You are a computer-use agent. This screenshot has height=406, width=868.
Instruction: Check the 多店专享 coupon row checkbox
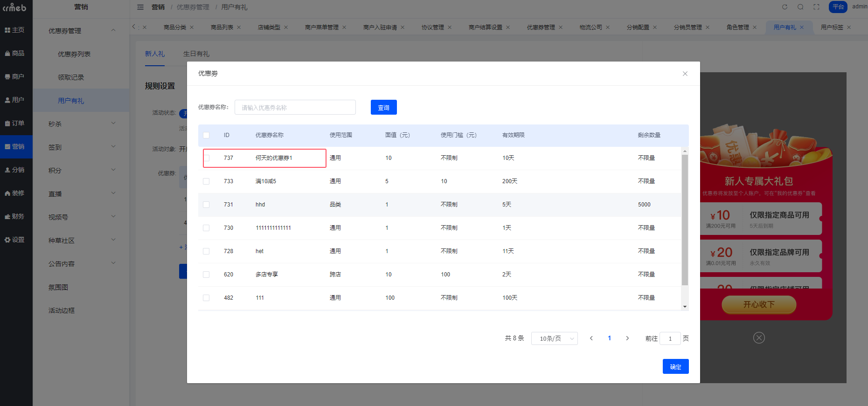pyautogui.click(x=206, y=275)
